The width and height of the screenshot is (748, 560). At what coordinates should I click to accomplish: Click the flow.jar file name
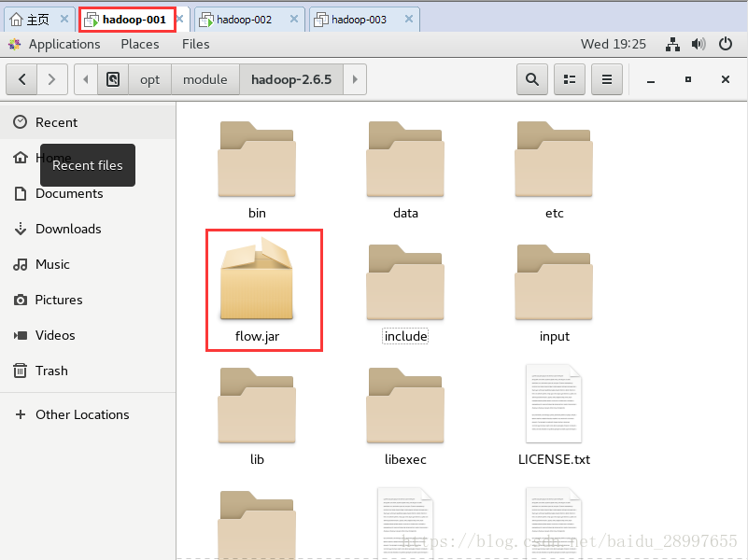[257, 337]
